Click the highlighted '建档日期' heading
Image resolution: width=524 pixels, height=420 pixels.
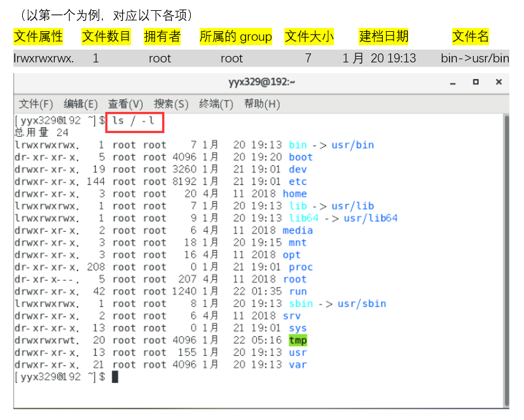(x=383, y=36)
